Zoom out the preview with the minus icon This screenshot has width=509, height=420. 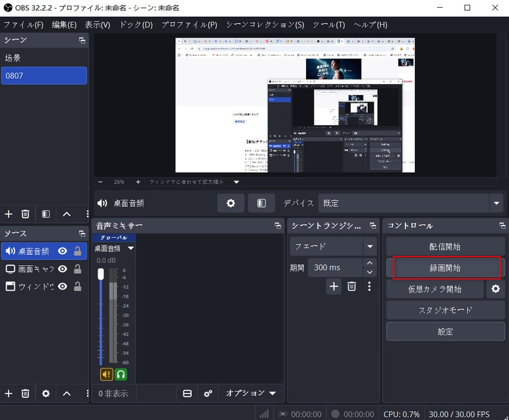pyautogui.click(x=101, y=182)
